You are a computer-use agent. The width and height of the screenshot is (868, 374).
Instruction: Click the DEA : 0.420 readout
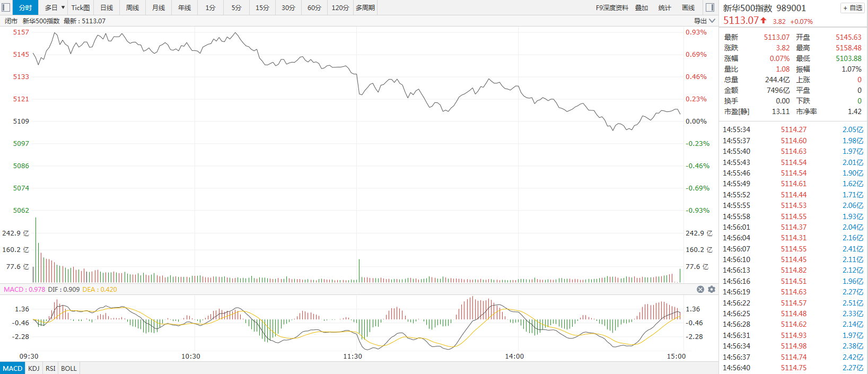tap(100, 289)
